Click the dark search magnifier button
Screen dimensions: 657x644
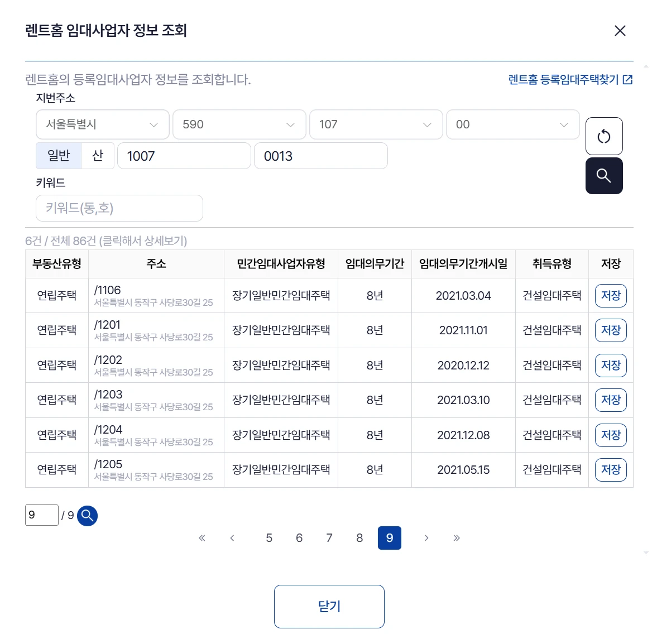coord(604,176)
